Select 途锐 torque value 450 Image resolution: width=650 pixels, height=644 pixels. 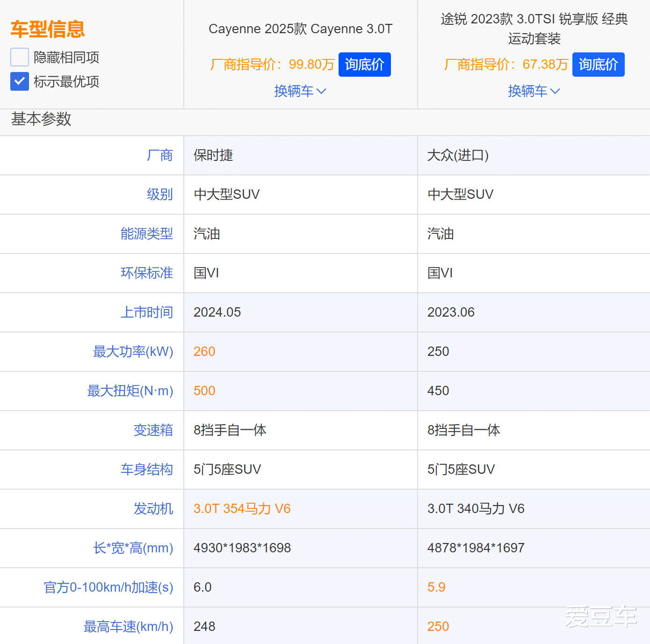(438, 391)
